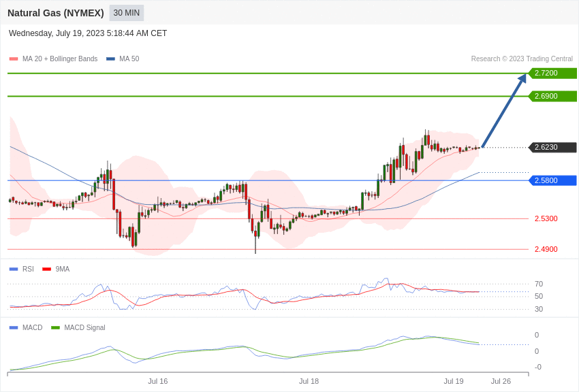Click the Natural Gas (NYMEX) title
The image size is (579, 392).
pyautogui.click(x=56, y=13)
